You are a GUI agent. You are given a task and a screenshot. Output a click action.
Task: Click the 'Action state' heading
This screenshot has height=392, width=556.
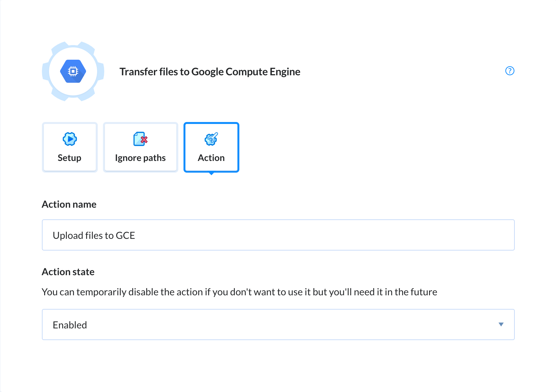click(68, 272)
